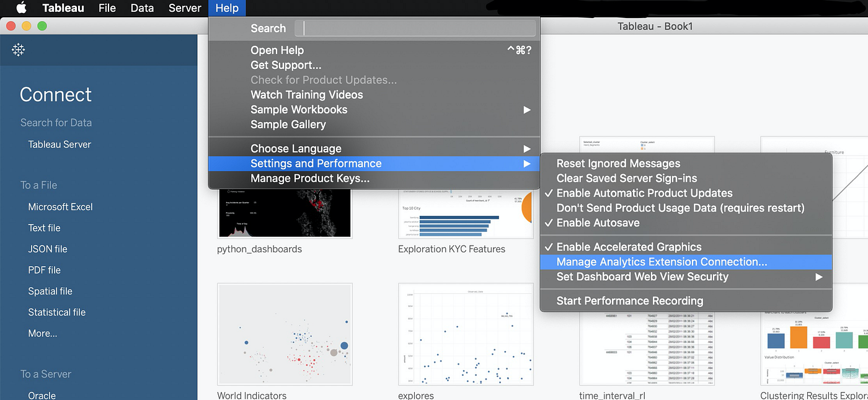Choose Reset Ignored Messages
This screenshot has height=400, width=868.
(686, 164)
